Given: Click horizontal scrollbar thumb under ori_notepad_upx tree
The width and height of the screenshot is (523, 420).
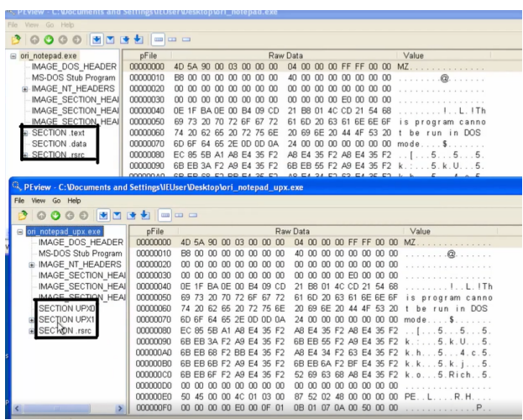Looking at the screenshot, I should (56, 408).
